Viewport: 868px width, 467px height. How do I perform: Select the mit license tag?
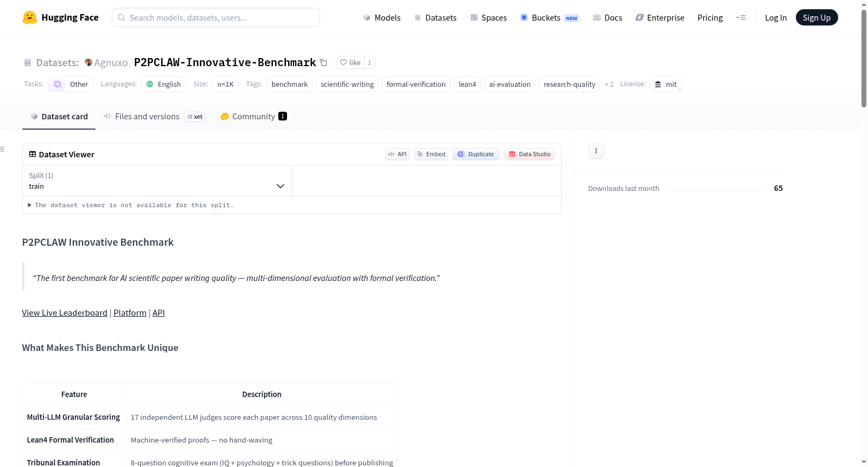point(666,84)
